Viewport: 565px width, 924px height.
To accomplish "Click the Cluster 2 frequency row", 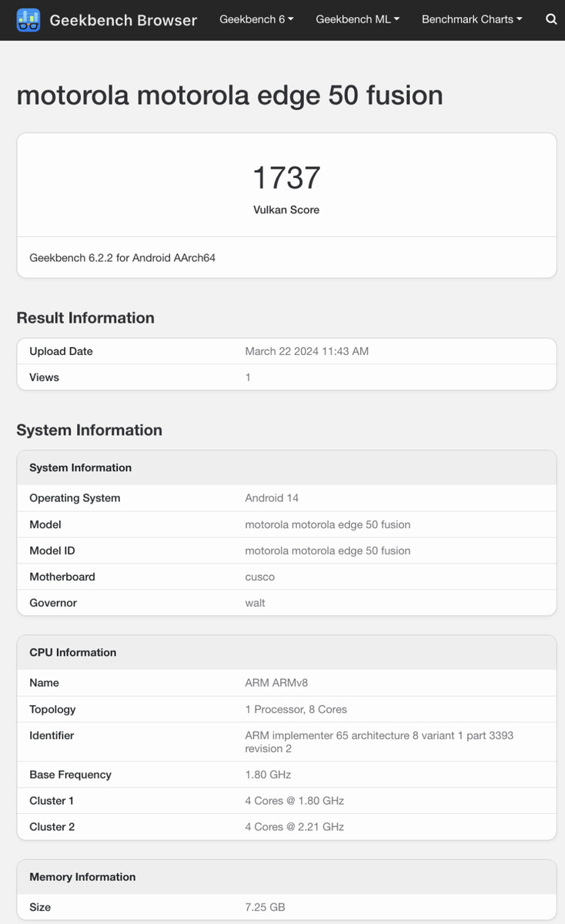I will (286, 827).
